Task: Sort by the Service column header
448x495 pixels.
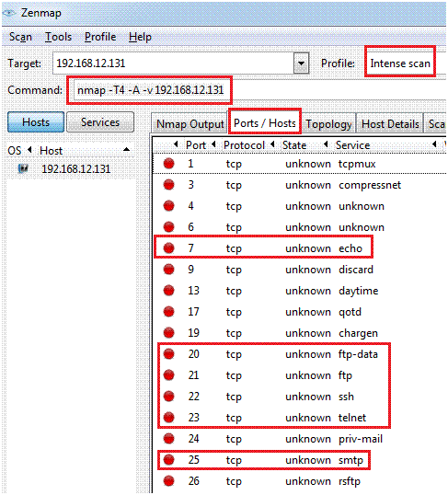Action: [352, 145]
